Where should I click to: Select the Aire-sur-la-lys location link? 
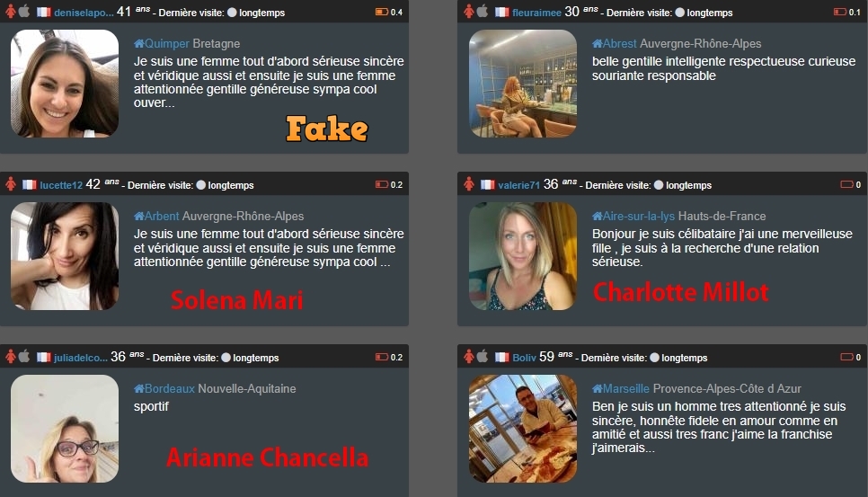coord(639,217)
